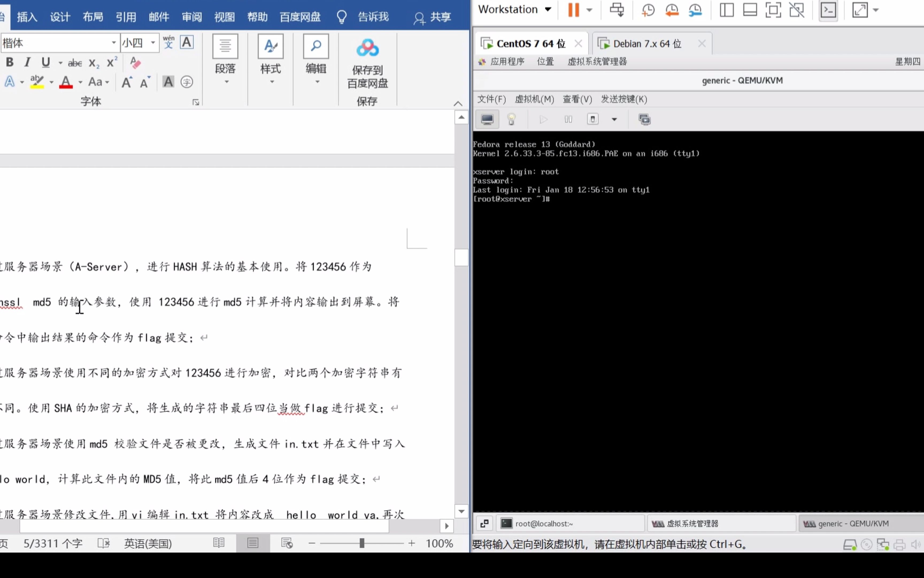Open the 布局 ribbon tab
The width and height of the screenshot is (924, 578).
93,17
